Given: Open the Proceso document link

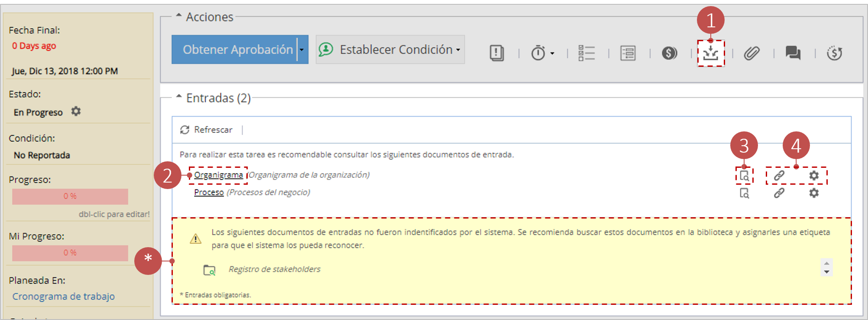Looking at the screenshot, I should (x=209, y=192).
